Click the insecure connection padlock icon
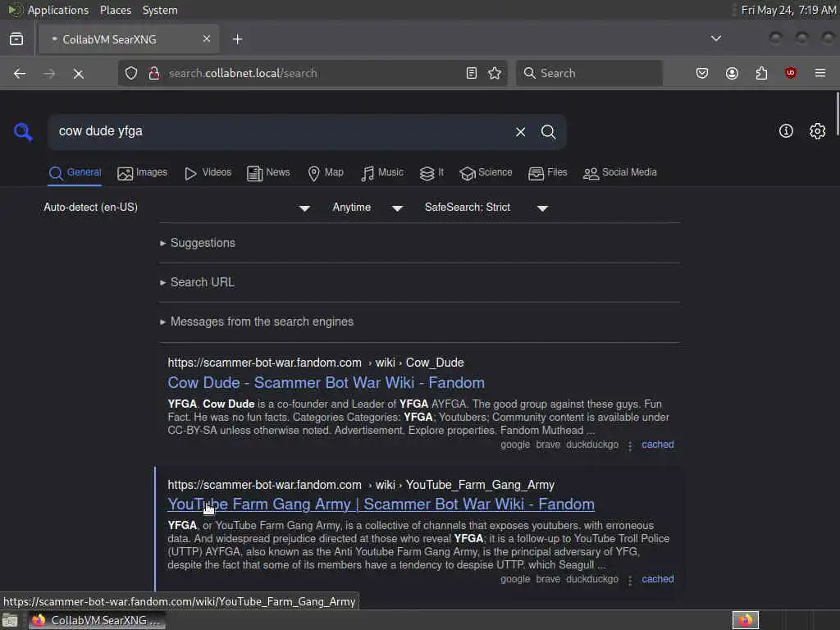Image resolution: width=840 pixels, height=630 pixels. click(153, 73)
